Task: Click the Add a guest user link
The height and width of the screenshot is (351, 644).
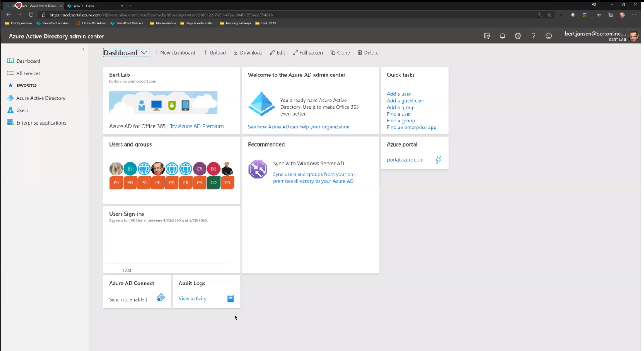Action: click(405, 101)
